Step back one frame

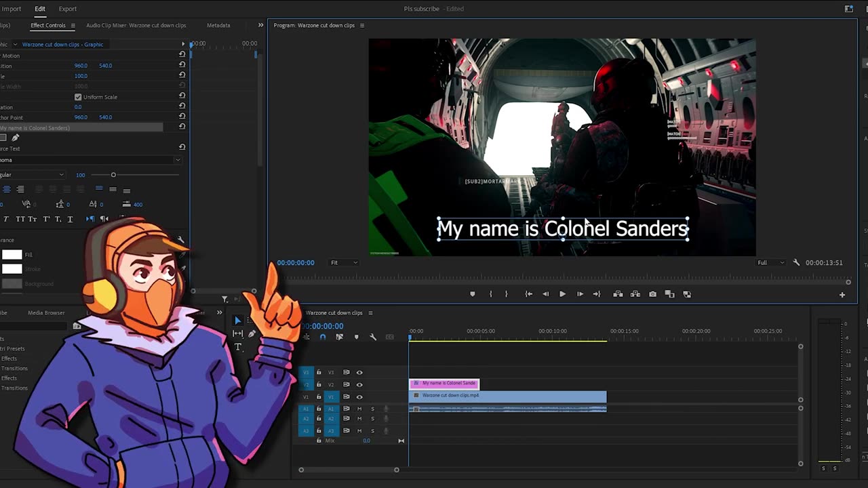(545, 294)
